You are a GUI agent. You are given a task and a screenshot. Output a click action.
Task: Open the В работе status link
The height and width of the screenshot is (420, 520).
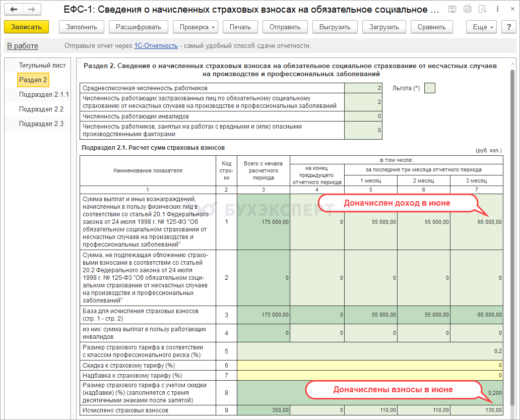pyautogui.click(x=23, y=46)
